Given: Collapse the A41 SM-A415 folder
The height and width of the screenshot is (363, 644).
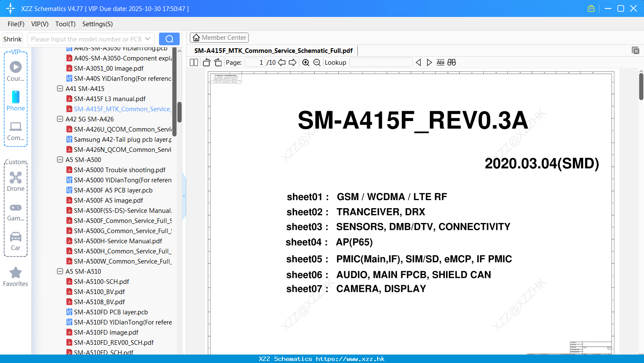Looking at the screenshot, I should pos(60,89).
